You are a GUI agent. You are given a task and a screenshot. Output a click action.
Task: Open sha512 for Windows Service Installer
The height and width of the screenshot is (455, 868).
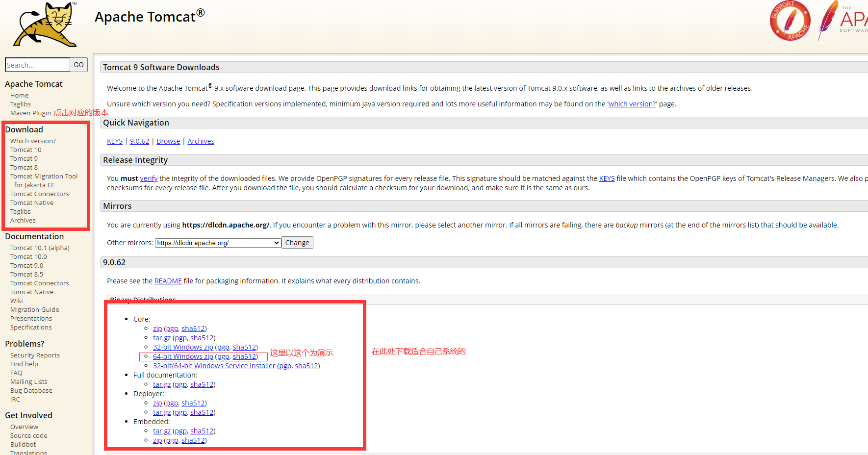(x=306, y=366)
